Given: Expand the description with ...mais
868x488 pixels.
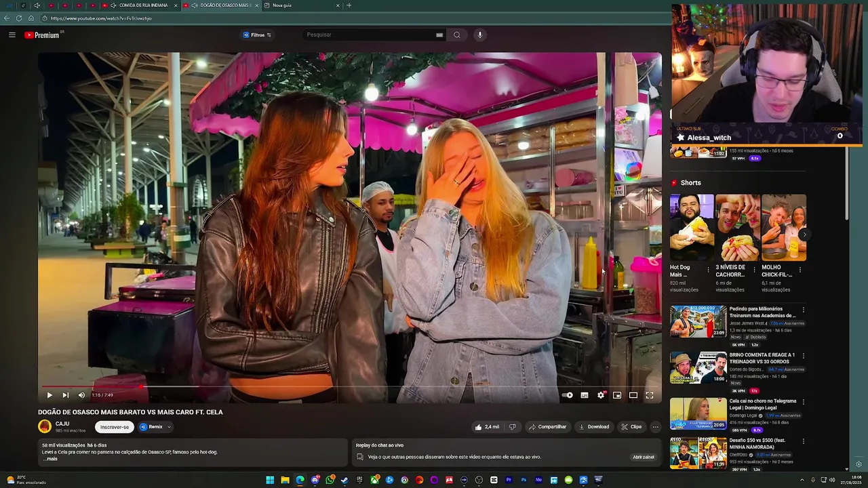Looking at the screenshot, I should coord(50,459).
